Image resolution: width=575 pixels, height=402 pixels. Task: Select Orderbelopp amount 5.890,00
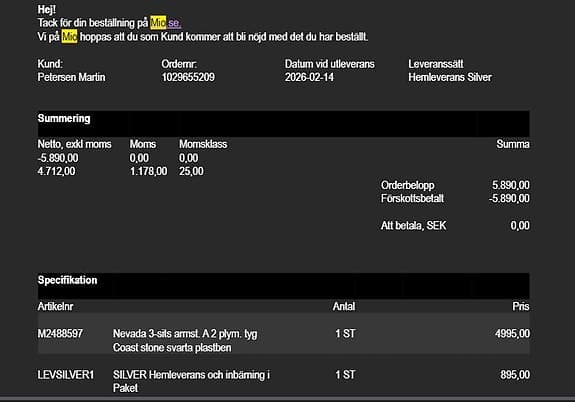[x=510, y=185]
